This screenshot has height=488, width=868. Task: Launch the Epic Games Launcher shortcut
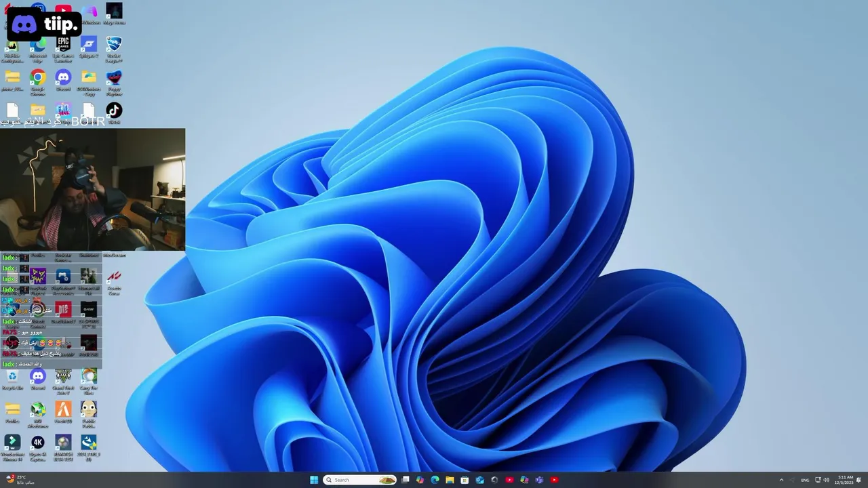[x=63, y=49]
